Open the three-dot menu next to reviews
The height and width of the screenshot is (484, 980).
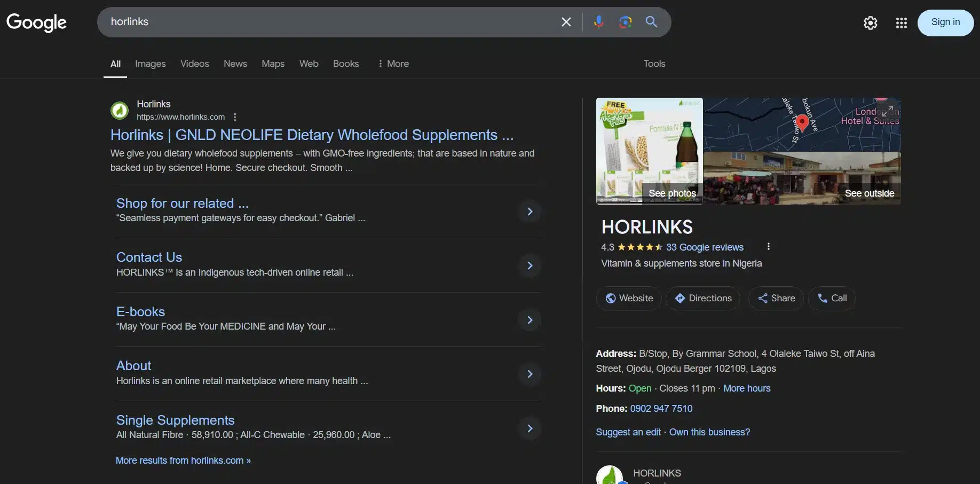click(x=768, y=247)
